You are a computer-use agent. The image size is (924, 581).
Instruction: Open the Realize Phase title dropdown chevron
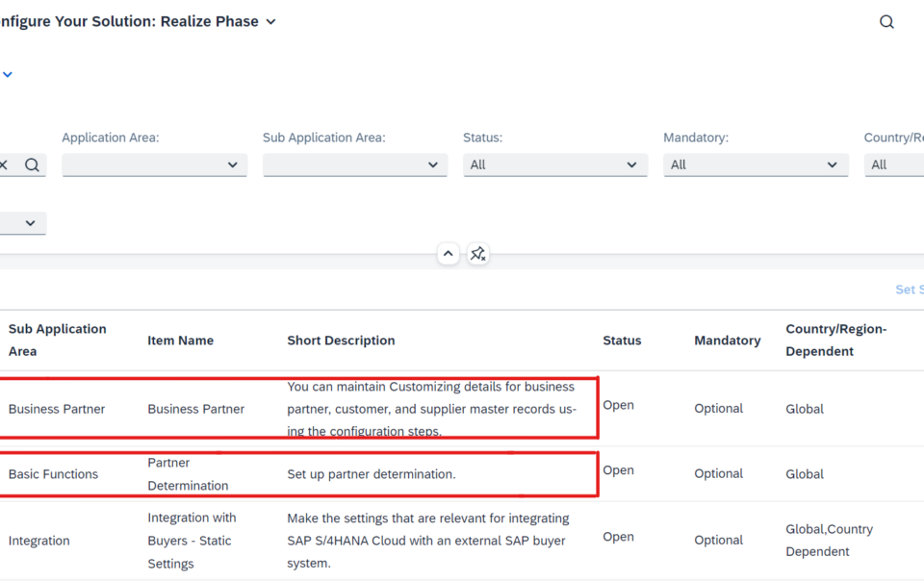pos(271,22)
